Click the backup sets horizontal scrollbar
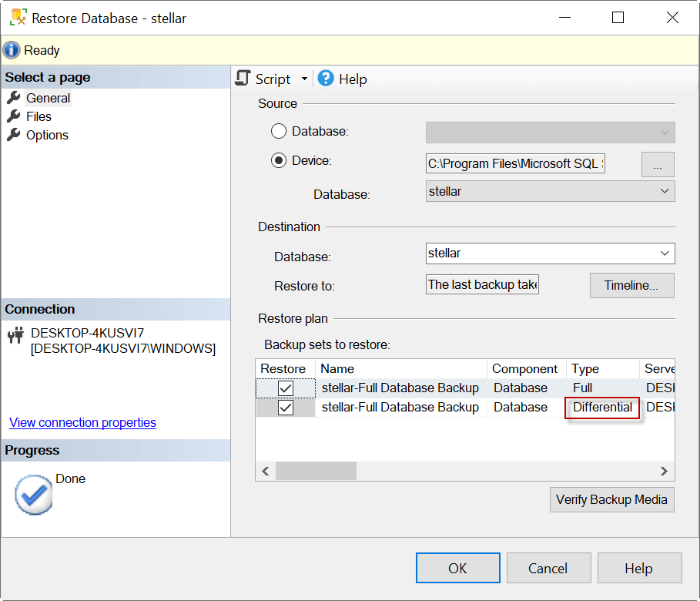 (x=316, y=471)
